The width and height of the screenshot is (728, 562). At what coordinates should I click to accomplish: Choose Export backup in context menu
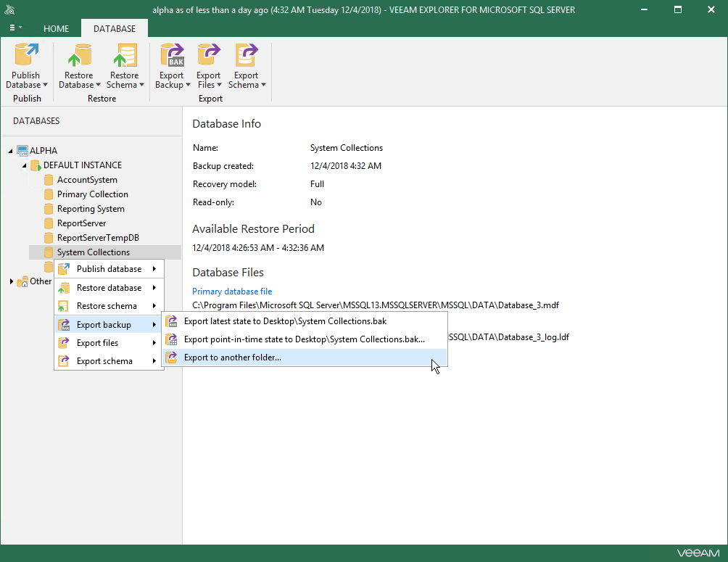point(109,325)
